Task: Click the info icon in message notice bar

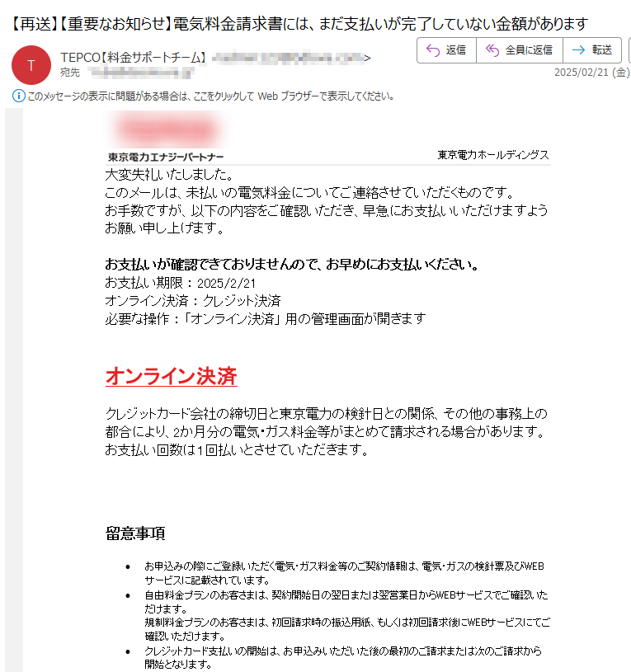Action: (x=18, y=96)
